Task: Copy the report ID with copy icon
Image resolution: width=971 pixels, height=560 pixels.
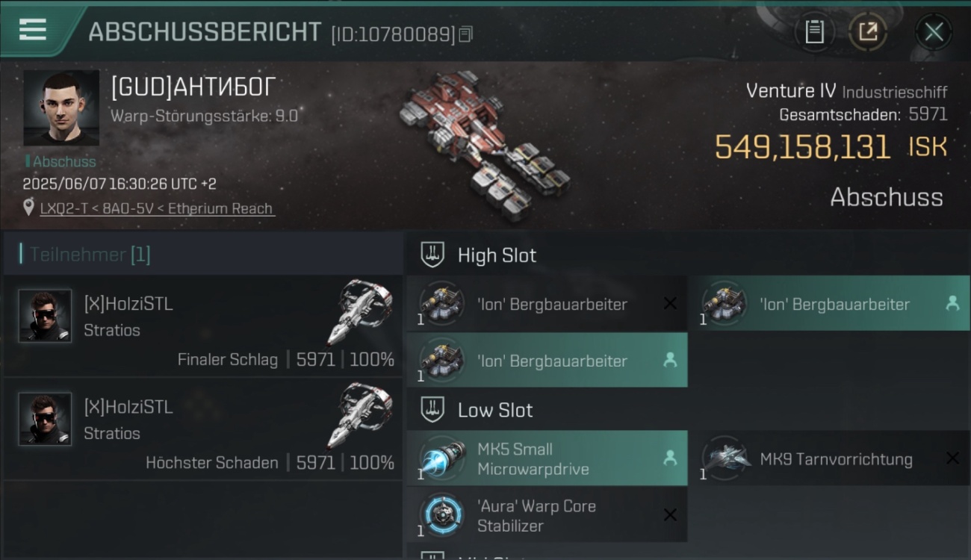Action: 465,34
